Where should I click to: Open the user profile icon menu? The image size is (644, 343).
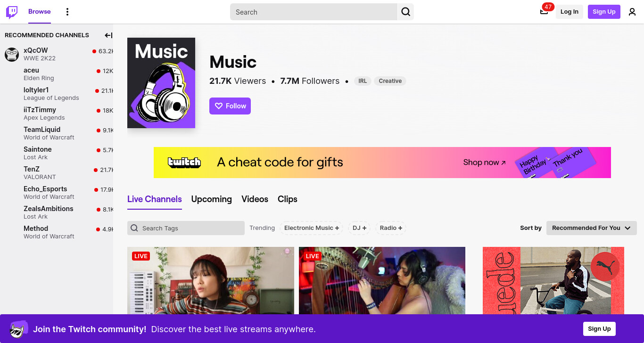click(x=632, y=12)
